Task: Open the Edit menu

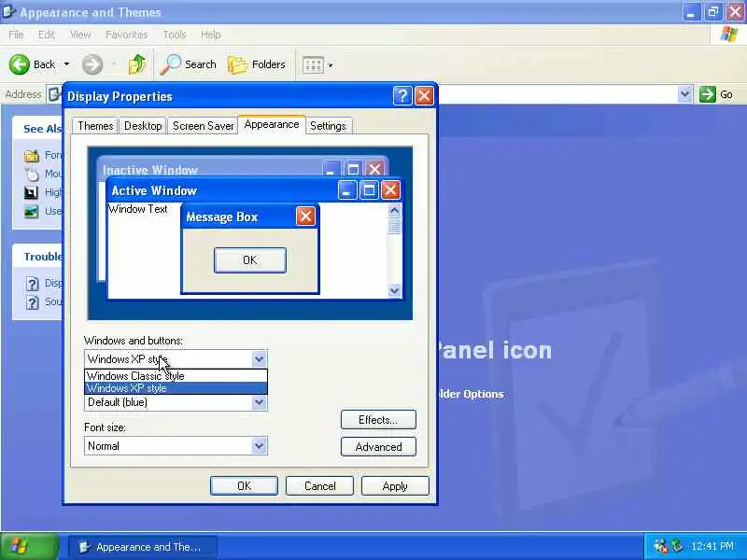Action: point(47,35)
